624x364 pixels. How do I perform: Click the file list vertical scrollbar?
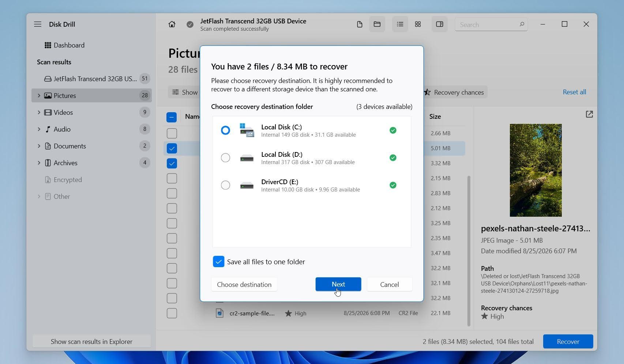[x=469, y=251]
